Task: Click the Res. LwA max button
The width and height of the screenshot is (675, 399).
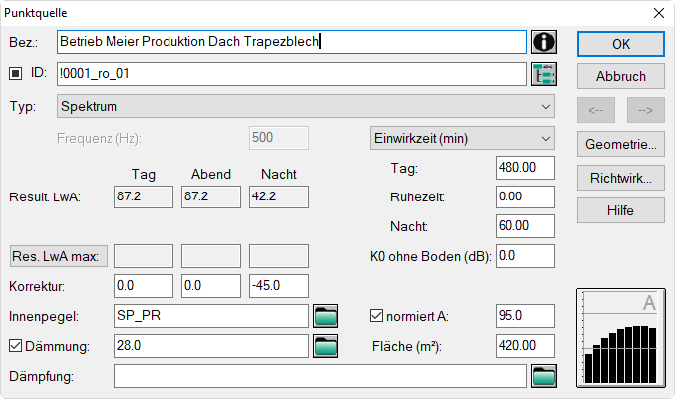Action: 59,256
